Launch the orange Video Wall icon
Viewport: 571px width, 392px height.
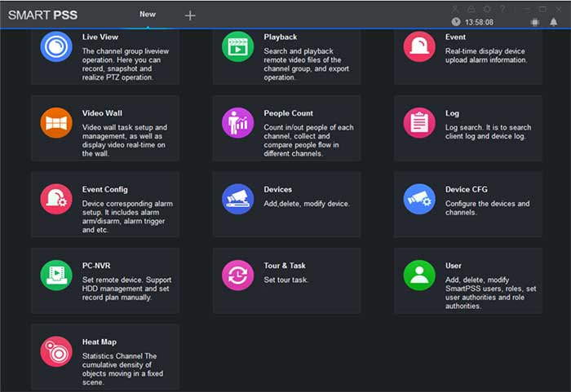(56, 122)
